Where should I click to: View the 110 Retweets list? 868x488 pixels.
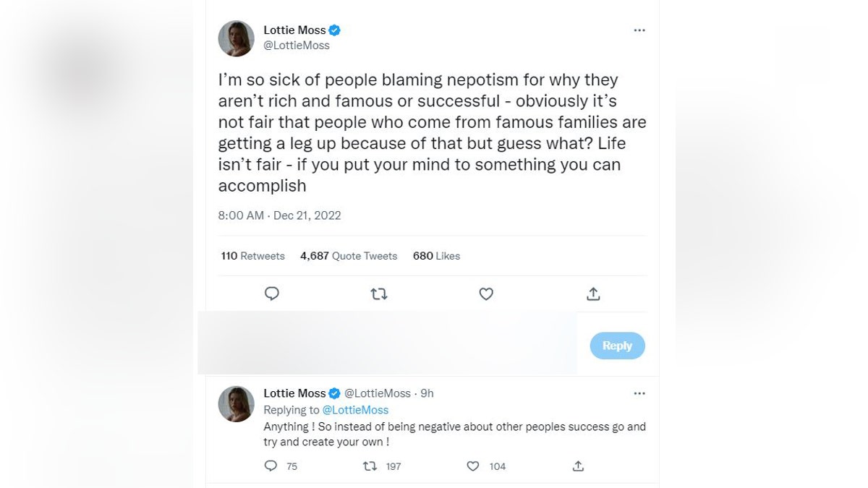(253, 256)
